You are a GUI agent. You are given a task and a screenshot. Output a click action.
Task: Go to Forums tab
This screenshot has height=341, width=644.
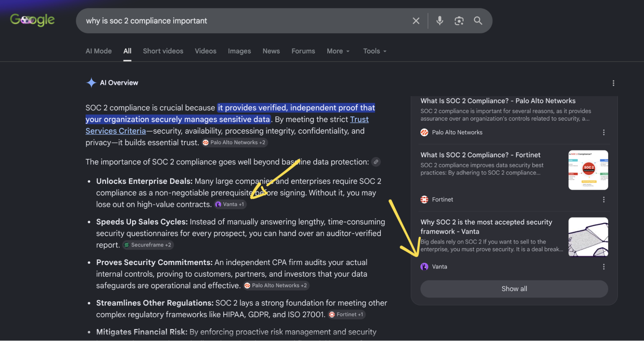tap(303, 51)
